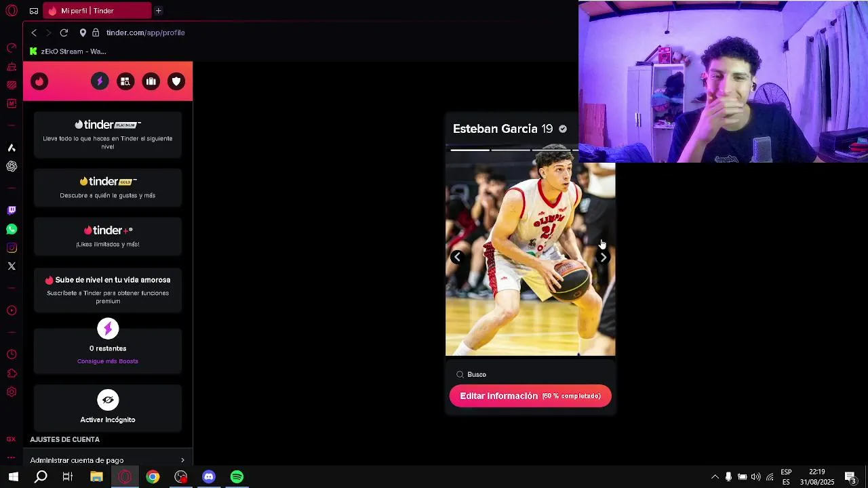868x488 pixels.
Task: Click the padlock site info icon
Action: click(x=96, y=33)
